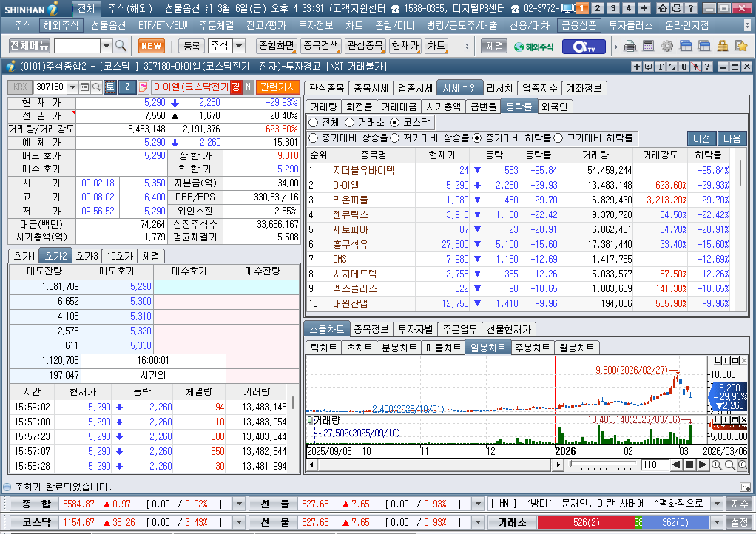Click chart play-backward triangle button
This screenshot has height=534, width=756.
(676, 465)
